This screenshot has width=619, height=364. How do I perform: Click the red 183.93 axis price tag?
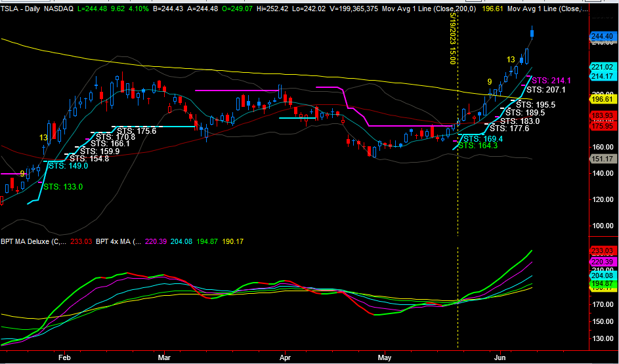click(x=603, y=116)
